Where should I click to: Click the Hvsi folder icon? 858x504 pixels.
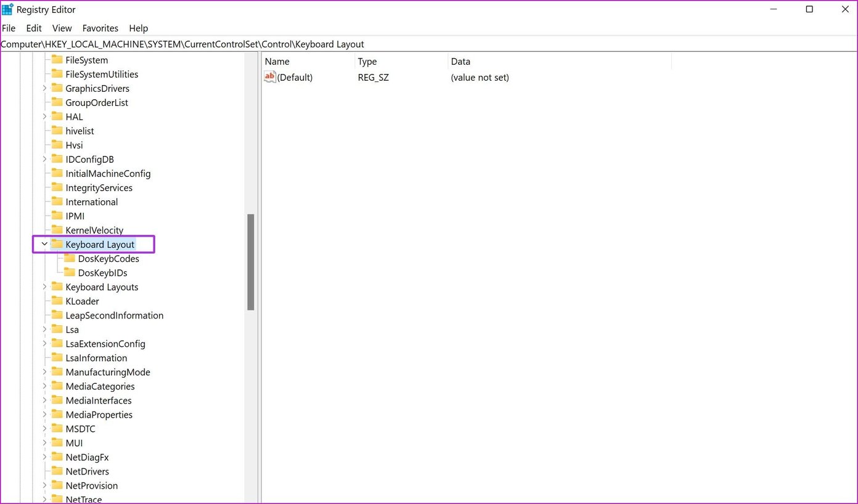[x=57, y=145]
